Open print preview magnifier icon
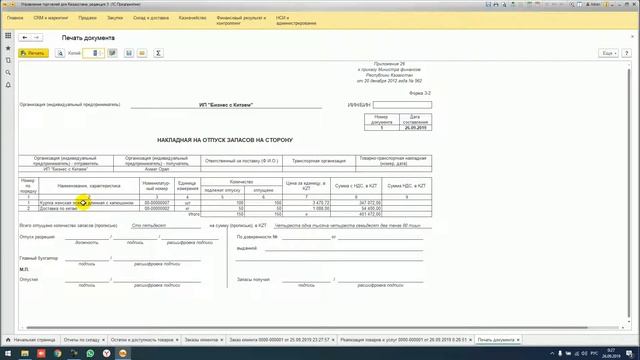The image size is (640, 360). point(60,53)
